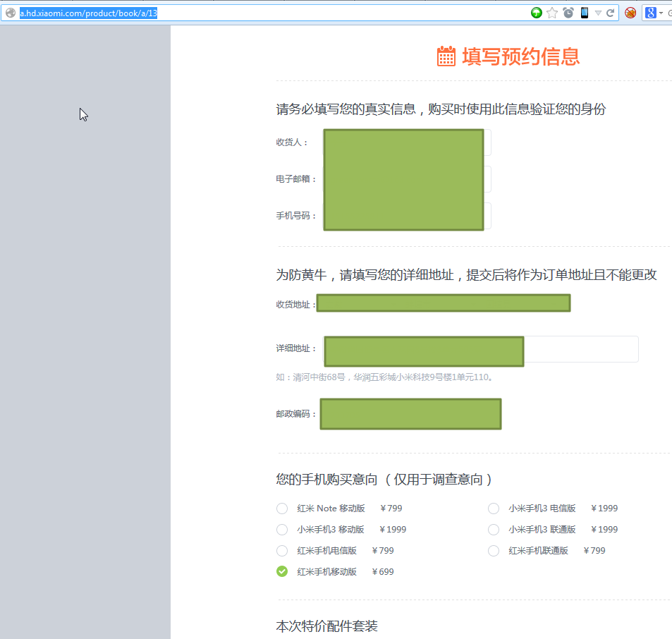Click the 邮政编码 field label
The width and height of the screenshot is (672, 639).
point(295,413)
